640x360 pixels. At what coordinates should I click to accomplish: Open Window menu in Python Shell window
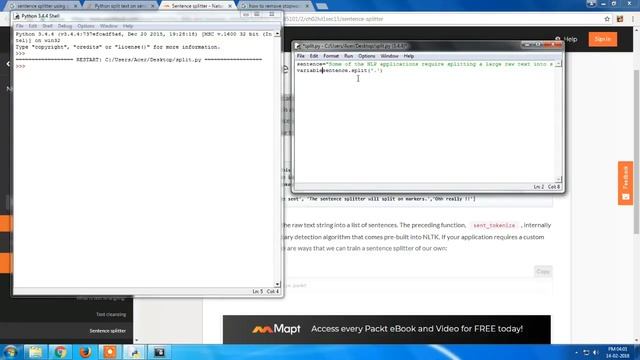click(x=108, y=26)
